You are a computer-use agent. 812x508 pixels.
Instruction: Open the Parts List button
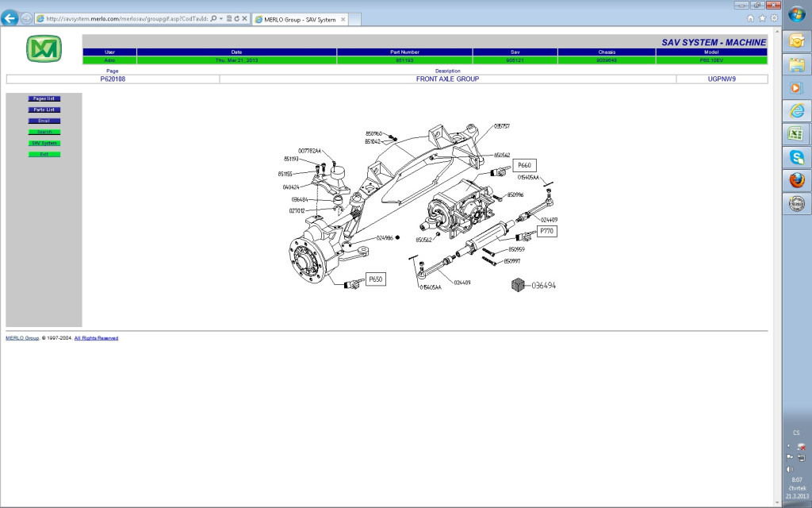click(x=44, y=110)
